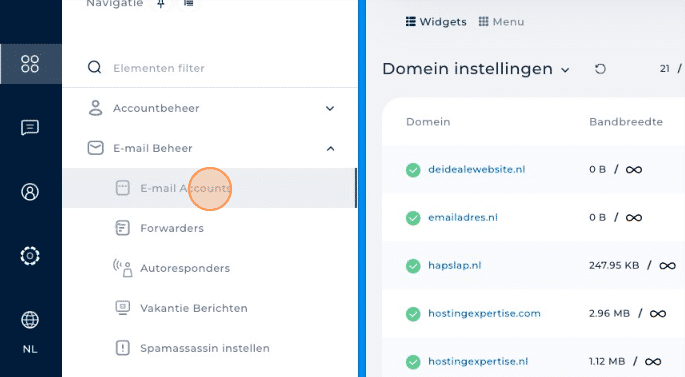Click the globe language icon
This screenshot has height=377, width=685.
[x=30, y=320]
